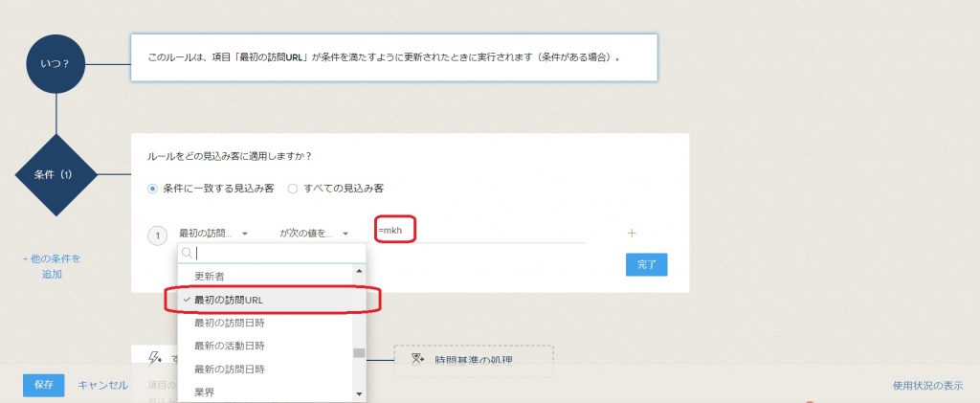Click the lightning bolt action icon
Viewport: 980px width, 403px height.
(154, 358)
